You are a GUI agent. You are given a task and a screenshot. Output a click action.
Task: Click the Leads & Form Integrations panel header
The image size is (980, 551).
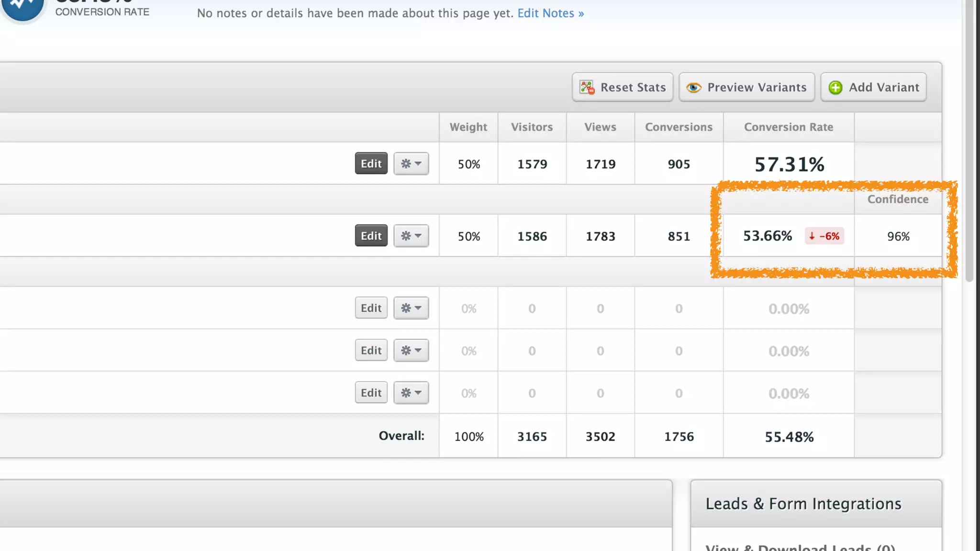click(x=803, y=504)
